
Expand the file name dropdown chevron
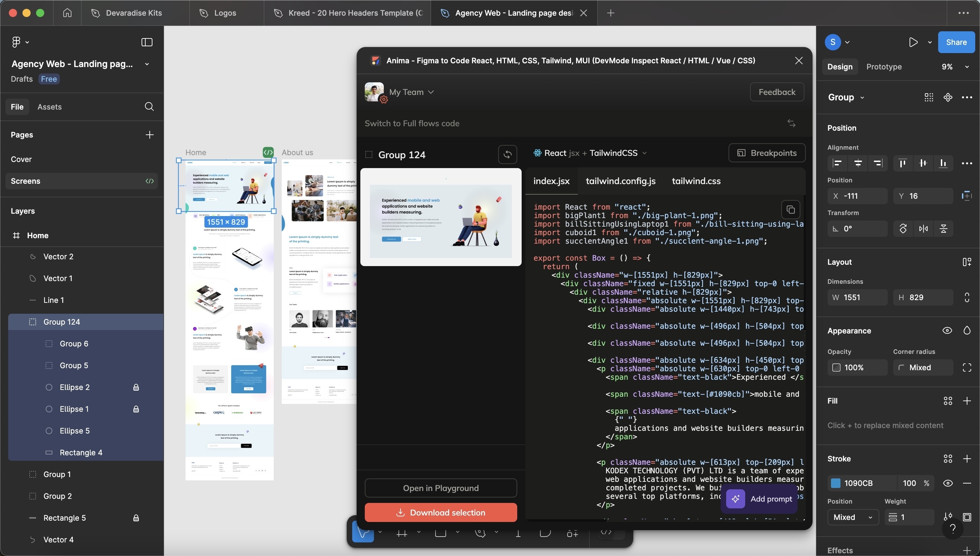pos(147,64)
